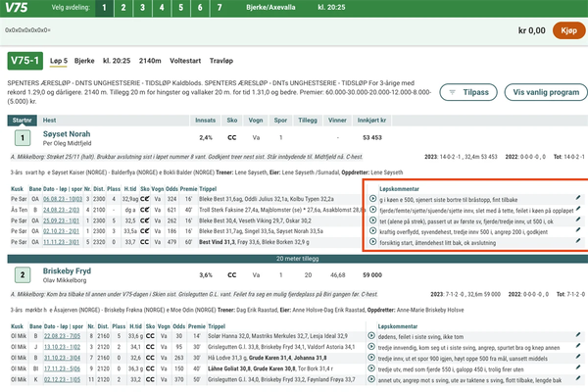
Task: Sort by Spor column header
Action: [x=280, y=120]
